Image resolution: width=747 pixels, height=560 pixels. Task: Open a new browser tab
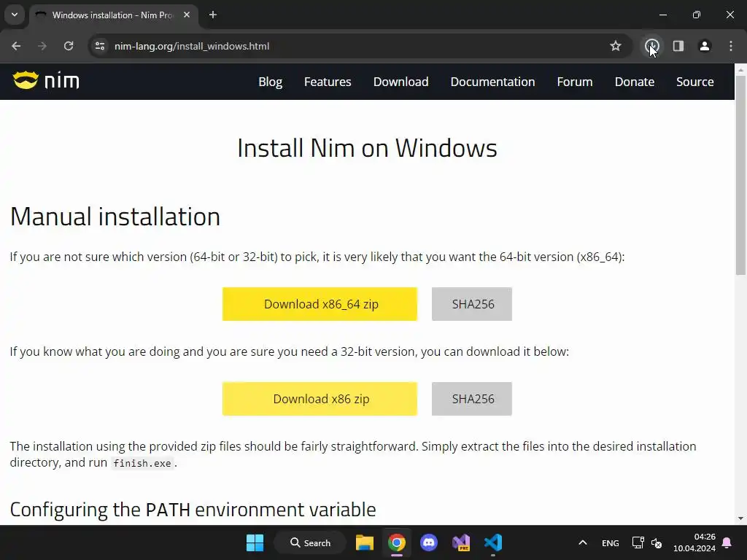[x=213, y=15]
